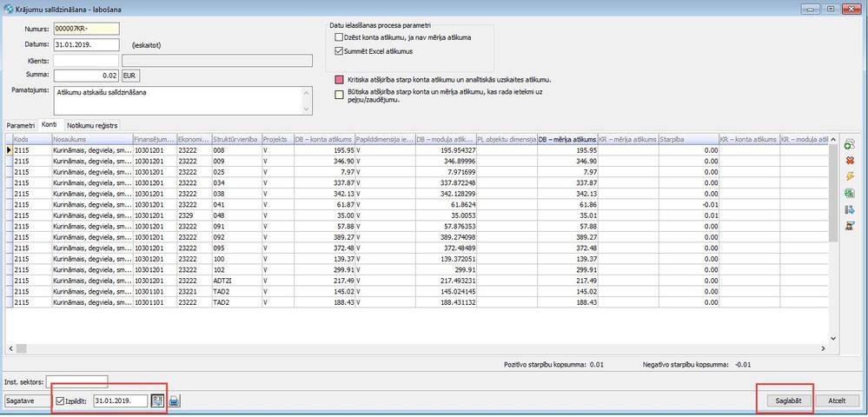The image size is (868, 417).
Task: Switch to Notikumu reģistrs tab
Action: 92,126
